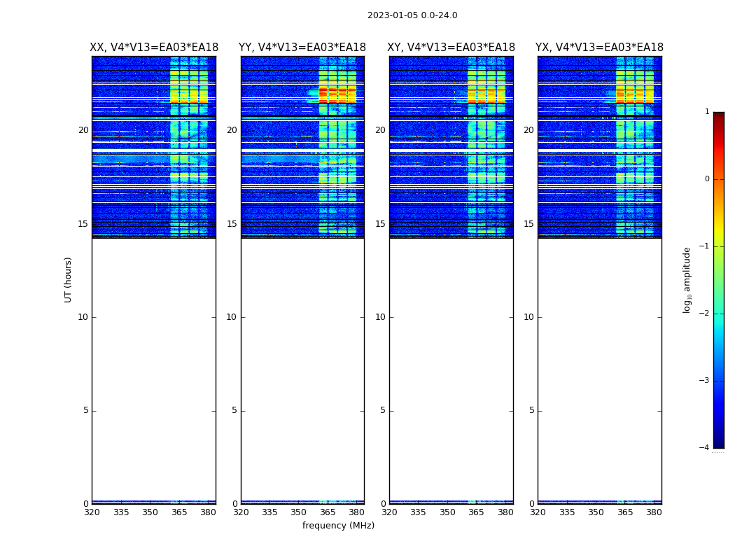Click the XY, V4*V13=EA03*EA18 panel title
735x560 pixels.
(x=451, y=48)
